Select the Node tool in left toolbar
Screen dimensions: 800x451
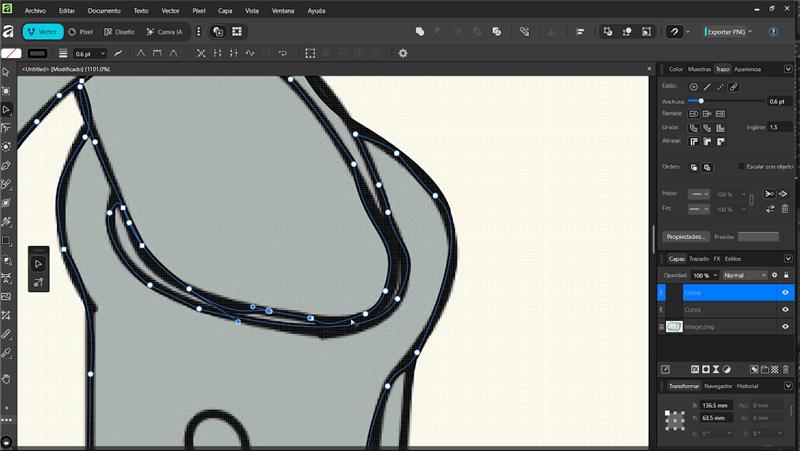(x=6, y=110)
